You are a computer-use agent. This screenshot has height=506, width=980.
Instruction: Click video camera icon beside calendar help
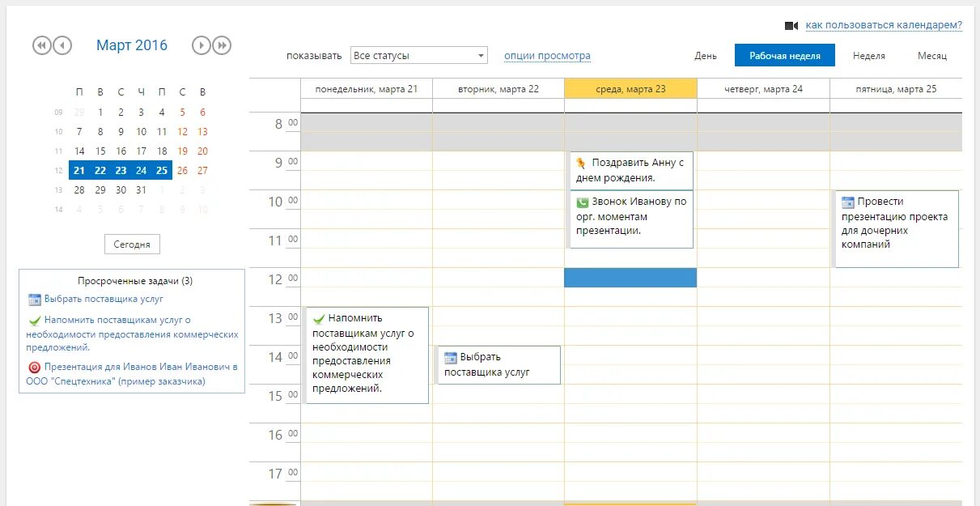[791, 26]
